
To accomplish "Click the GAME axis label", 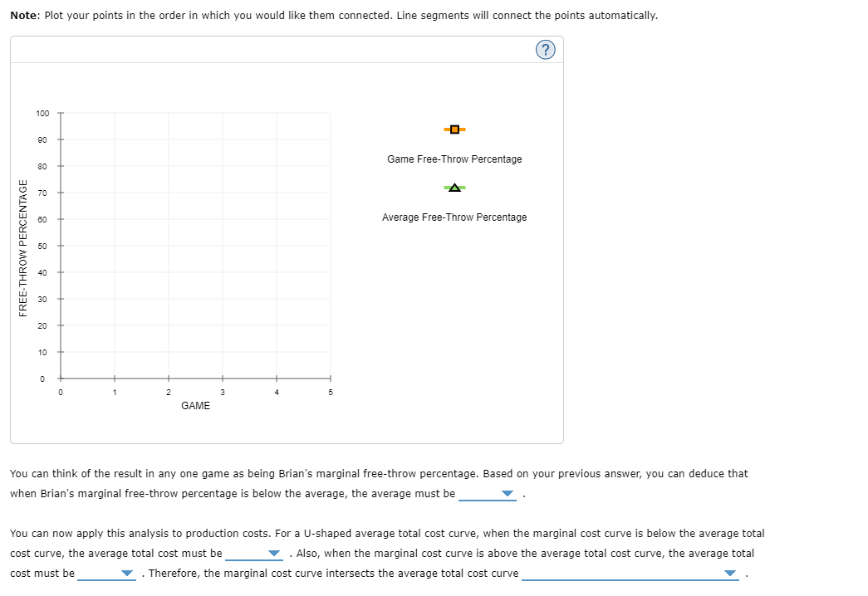I will coord(195,405).
